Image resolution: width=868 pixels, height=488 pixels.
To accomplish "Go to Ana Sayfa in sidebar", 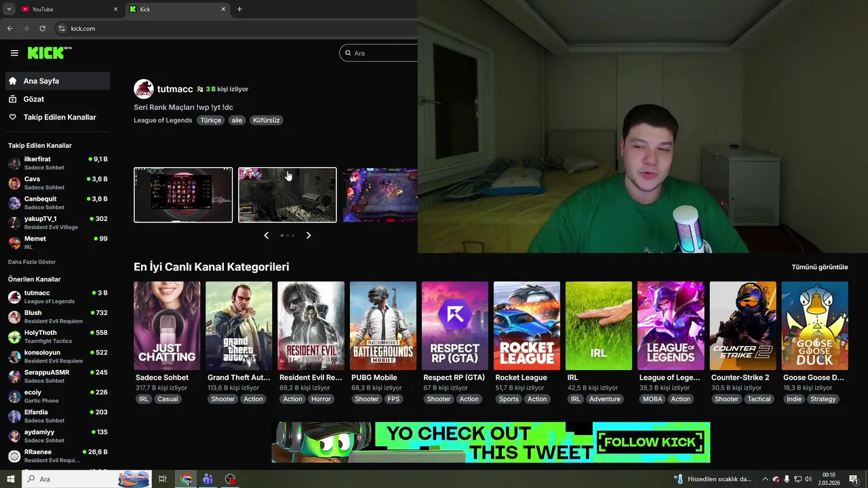I will pos(58,81).
